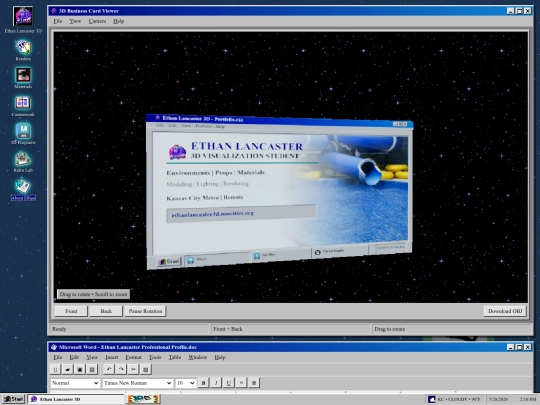
Task: Minimize the 3D Business Card Viewer window
Action: coord(510,11)
